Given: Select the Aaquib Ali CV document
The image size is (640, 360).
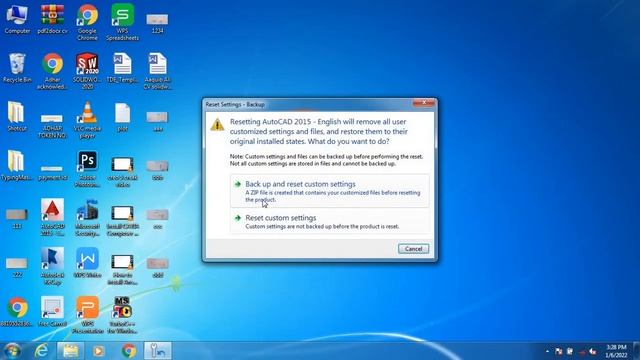Looking at the screenshot, I should (x=158, y=72).
